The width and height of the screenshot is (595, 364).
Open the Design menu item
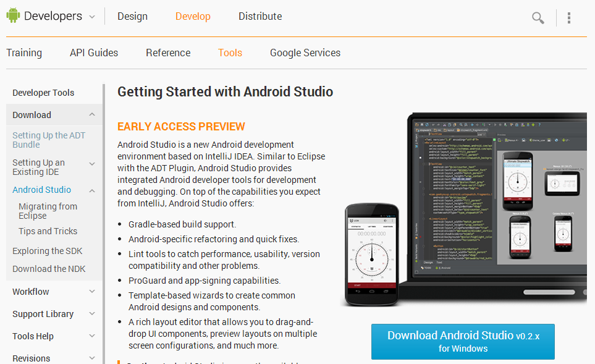(x=132, y=16)
